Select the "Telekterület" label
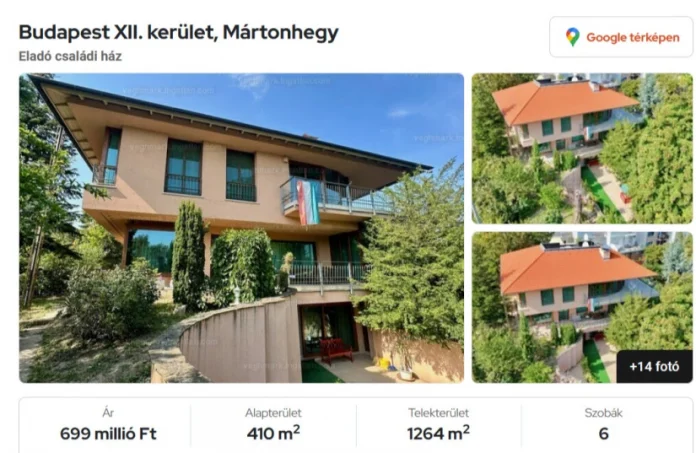The height and width of the screenshot is (453, 696). click(439, 413)
